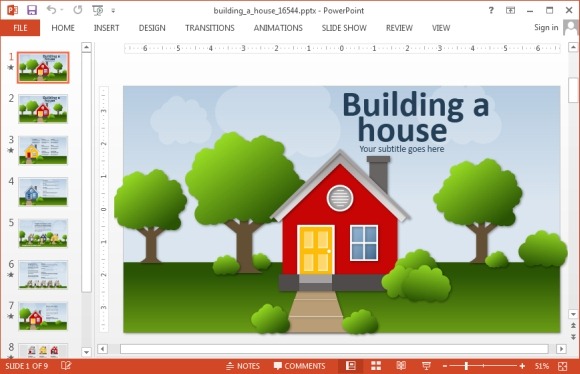Viewport: 580px width, 374px height.
Task: Expand the Undo history dropdown arrow
Action: (62, 10)
